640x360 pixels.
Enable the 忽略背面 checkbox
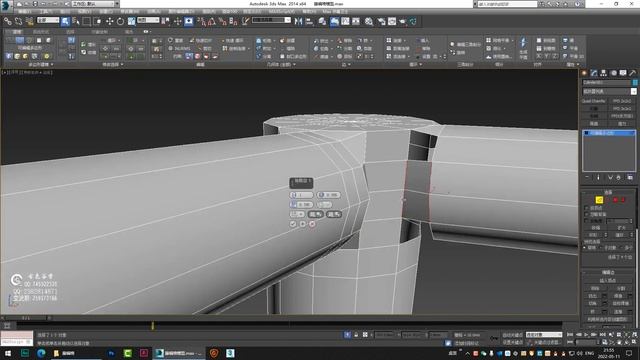point(587,214)
